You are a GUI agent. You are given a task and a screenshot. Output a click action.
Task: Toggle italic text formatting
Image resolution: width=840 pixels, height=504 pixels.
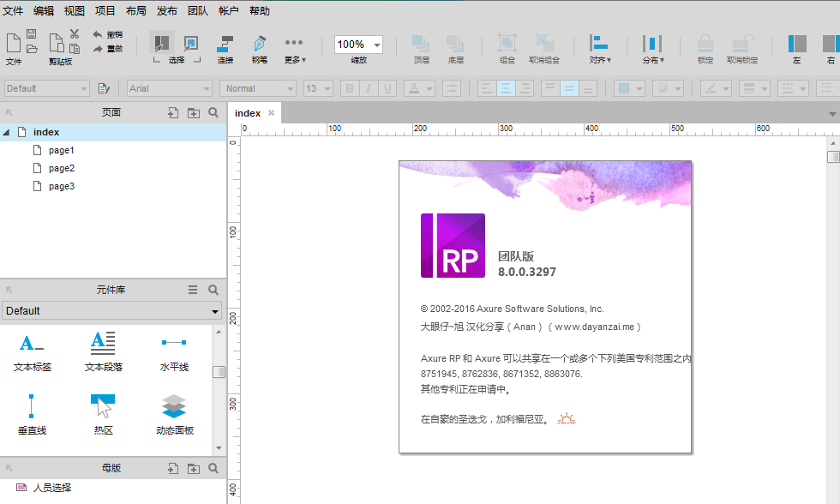tap(369, 88)
